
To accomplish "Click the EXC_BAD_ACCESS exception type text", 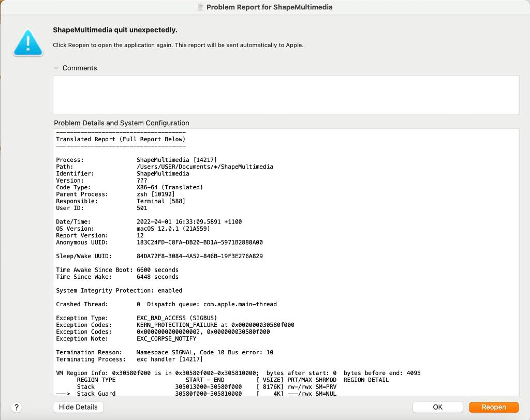I will (176, 318).
